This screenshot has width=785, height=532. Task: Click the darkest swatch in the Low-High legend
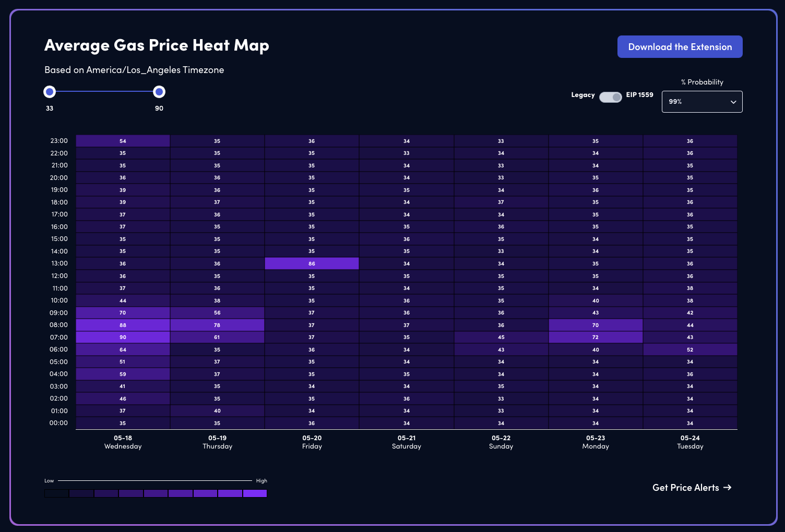[x=56, y=493]
